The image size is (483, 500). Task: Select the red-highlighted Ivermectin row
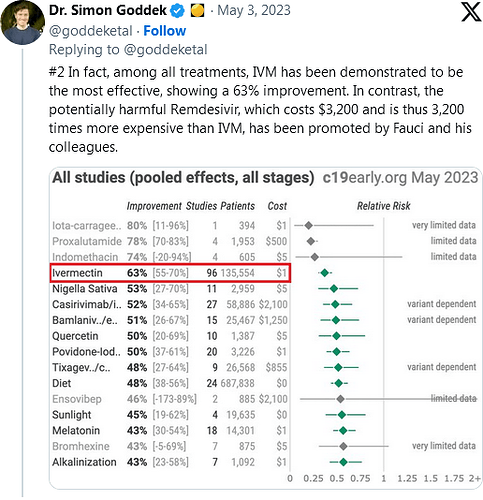pyautogui.click(x=170, y=273)
